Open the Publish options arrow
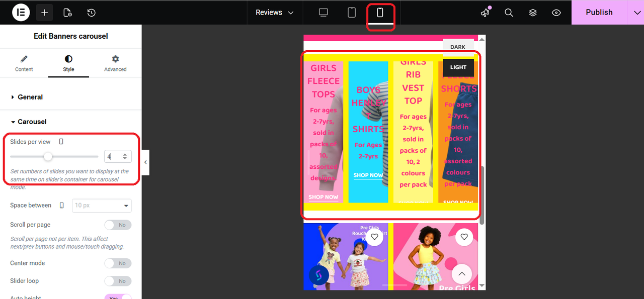Viewport: 644px width, 299px height. tap(635, 12)
